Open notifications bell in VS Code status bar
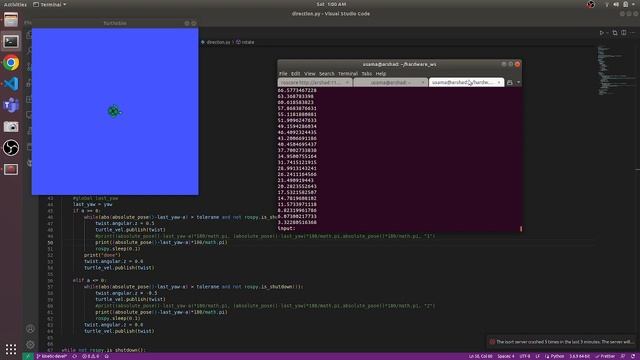640x360 pixels. click(633, 356)
